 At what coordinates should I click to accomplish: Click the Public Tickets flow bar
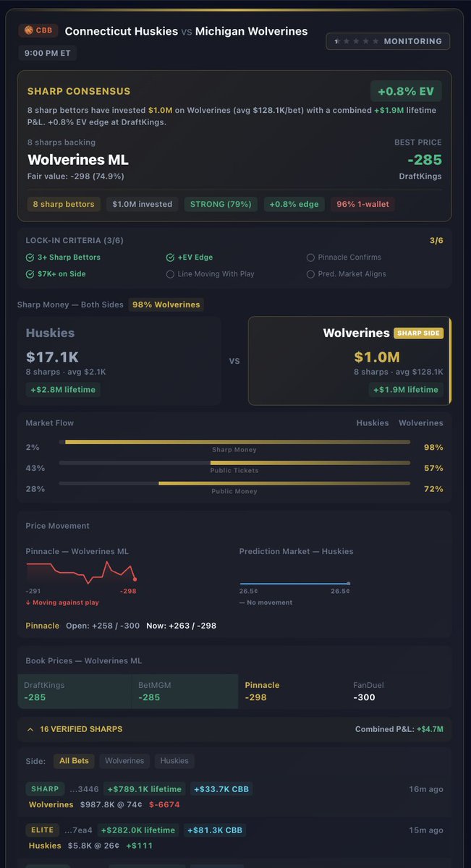(x=234, y=462)
